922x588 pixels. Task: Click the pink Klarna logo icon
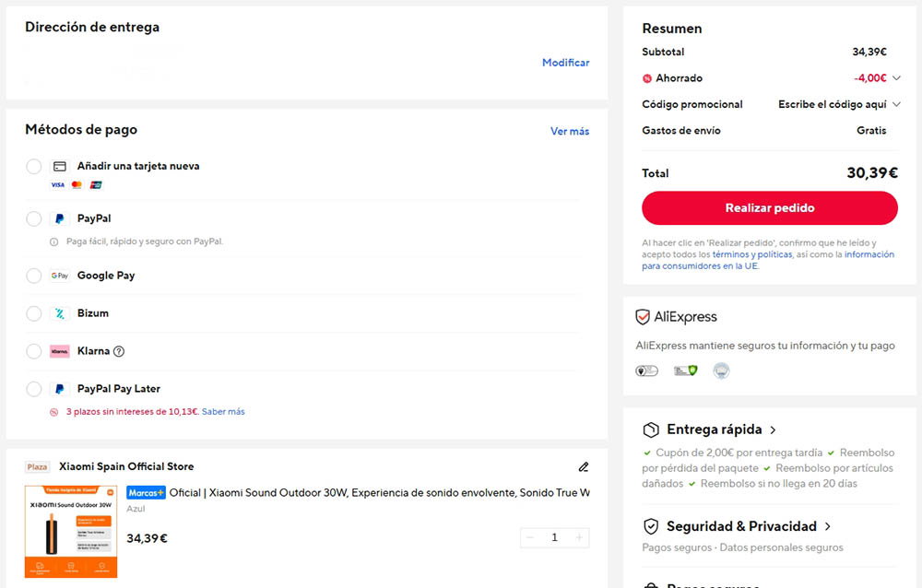(x=59, y=351)
